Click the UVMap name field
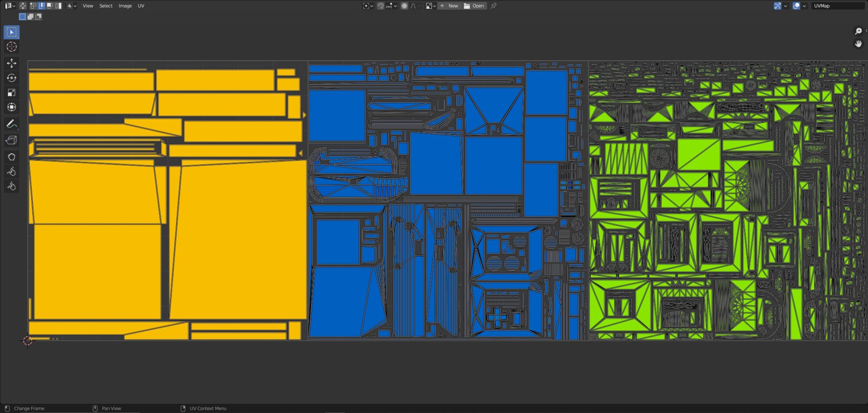This screenshot has width=868, height=413. coord(837,6)
